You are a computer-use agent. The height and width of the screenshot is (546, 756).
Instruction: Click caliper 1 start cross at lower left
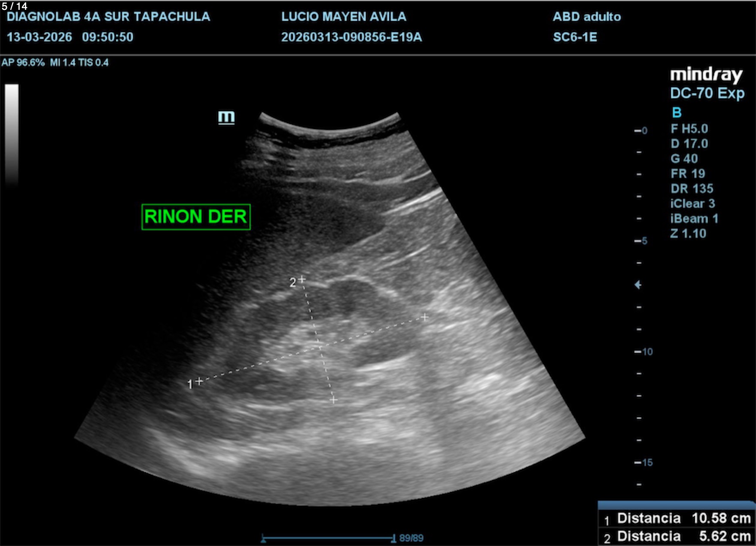click(199, 381)
